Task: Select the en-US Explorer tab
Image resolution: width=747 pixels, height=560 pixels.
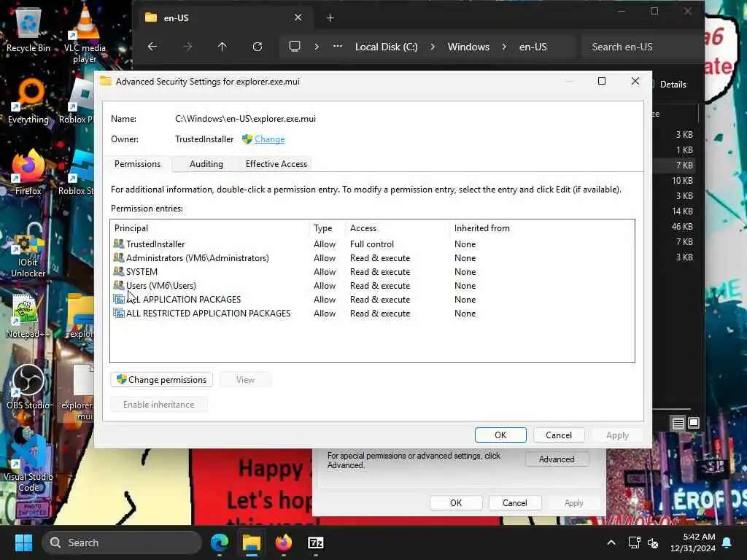Action: [224, 17]
